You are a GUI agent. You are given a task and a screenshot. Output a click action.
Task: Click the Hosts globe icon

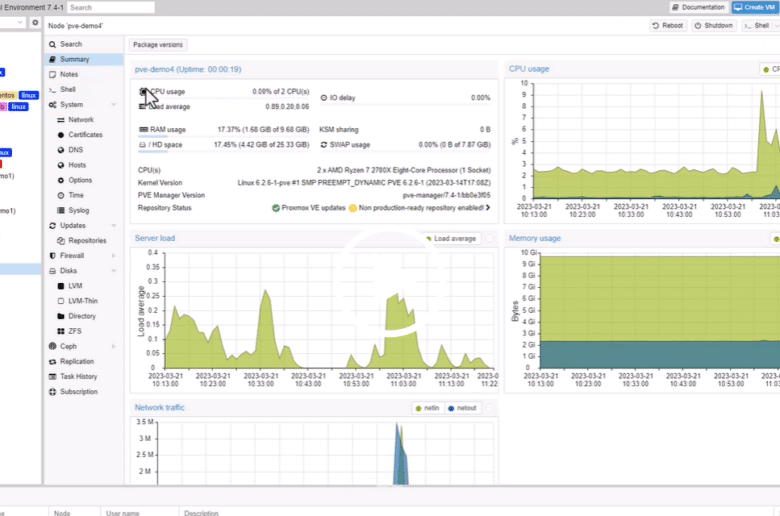click(x=61, y=165)
